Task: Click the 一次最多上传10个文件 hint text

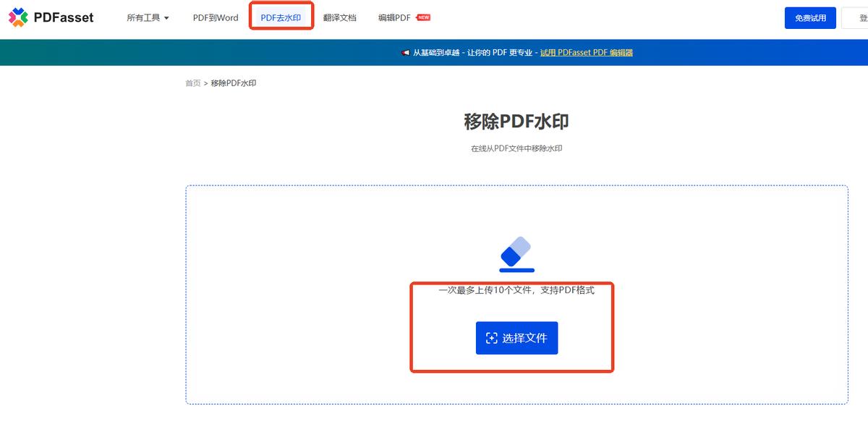Action: pyautogui.click(x=516, y=290)
